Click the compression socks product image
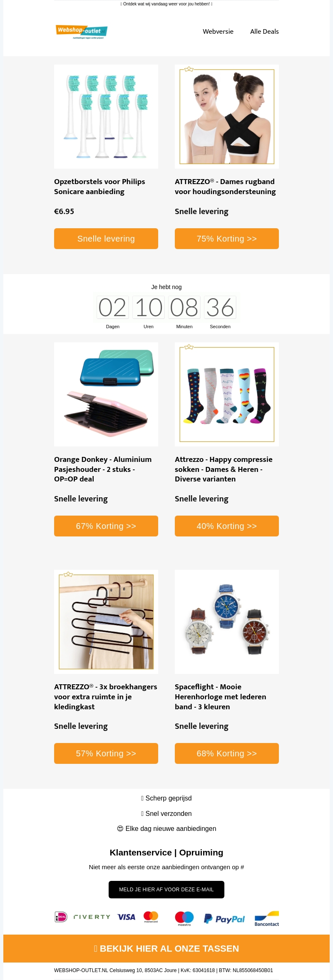 point(227,394)
